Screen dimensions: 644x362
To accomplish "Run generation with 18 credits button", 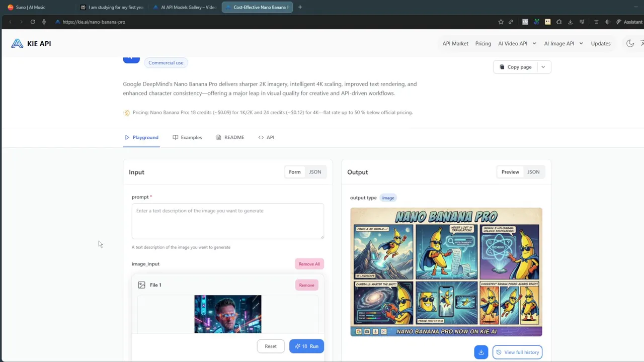I will 306,346.
